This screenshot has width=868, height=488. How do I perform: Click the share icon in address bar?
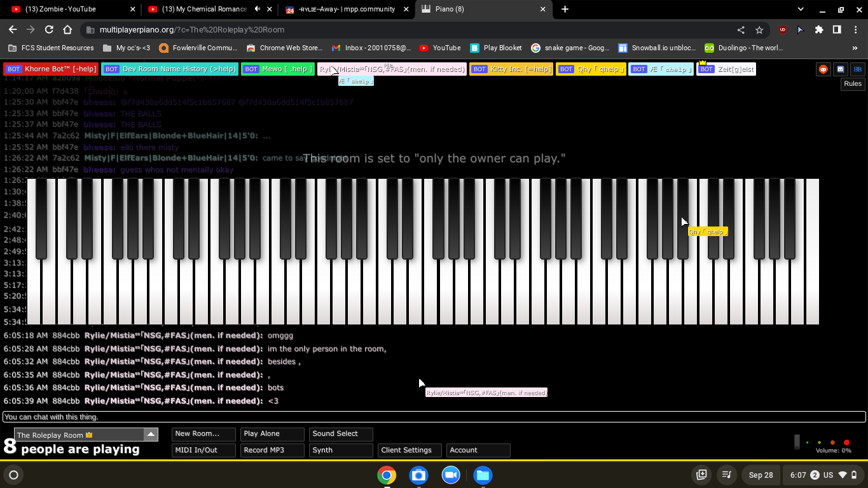[741, 30]
